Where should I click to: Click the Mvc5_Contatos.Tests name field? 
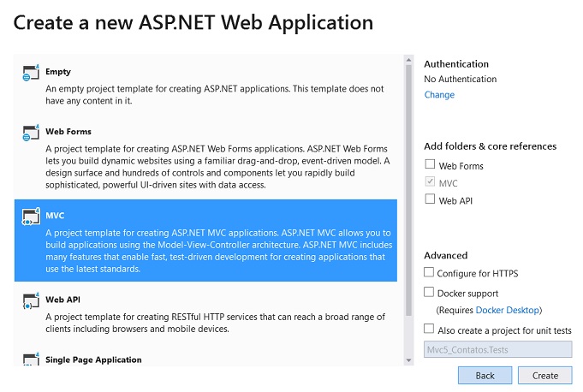click(498, 350)
